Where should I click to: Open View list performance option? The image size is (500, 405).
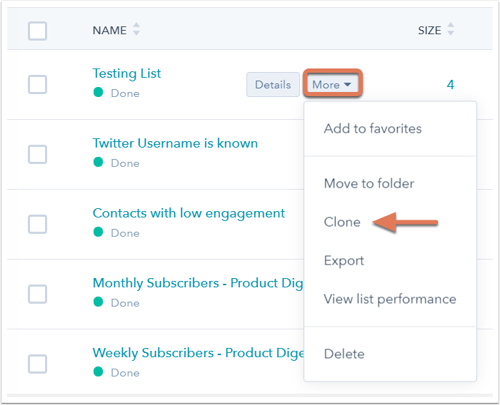tap(390, 299)
